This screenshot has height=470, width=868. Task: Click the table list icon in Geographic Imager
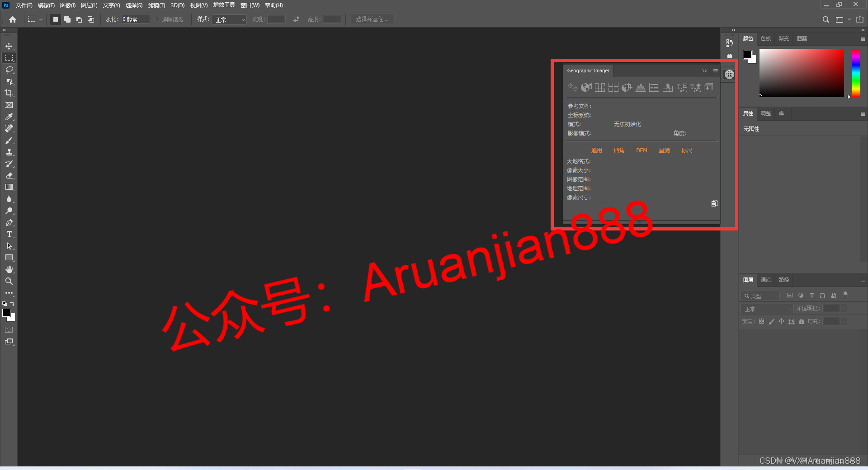[654, 87]
